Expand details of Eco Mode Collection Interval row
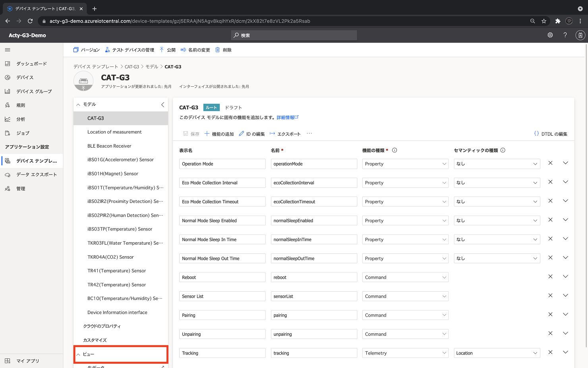The height and width of the screenshot is (368, 588). tap(565, 182)
